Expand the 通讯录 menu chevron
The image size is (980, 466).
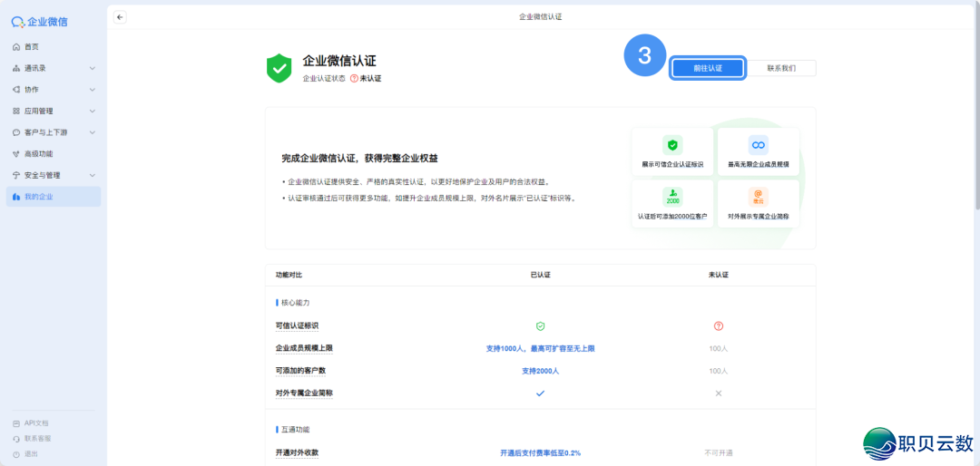click(92, 68)
